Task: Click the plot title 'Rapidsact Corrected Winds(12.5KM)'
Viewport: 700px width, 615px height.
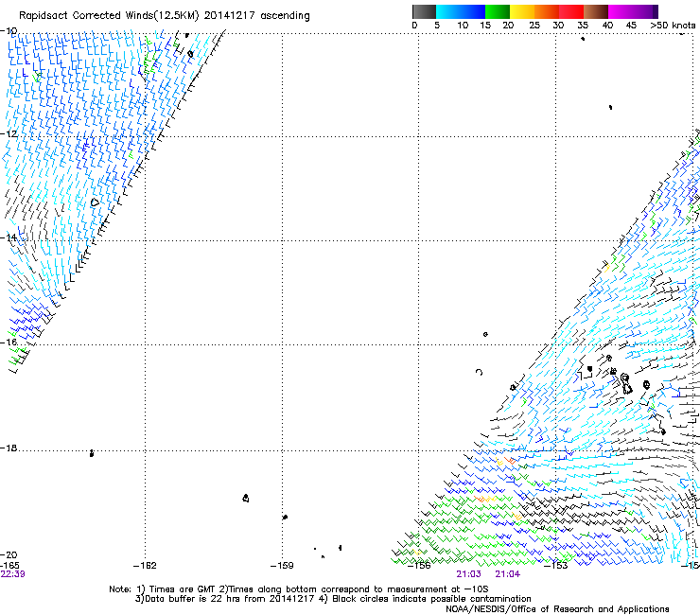Action: click(x=109, y=16)
